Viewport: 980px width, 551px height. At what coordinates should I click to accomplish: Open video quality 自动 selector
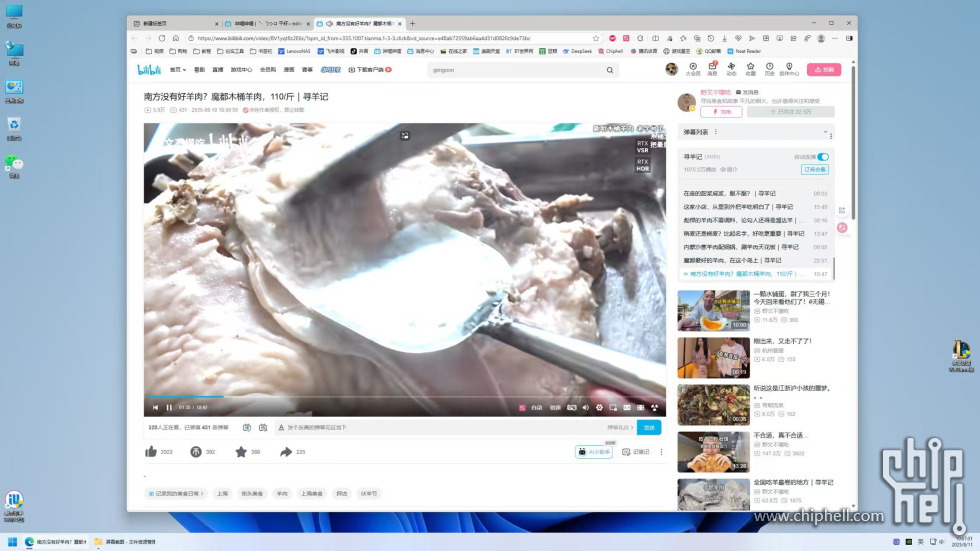[x=536, y=407]
